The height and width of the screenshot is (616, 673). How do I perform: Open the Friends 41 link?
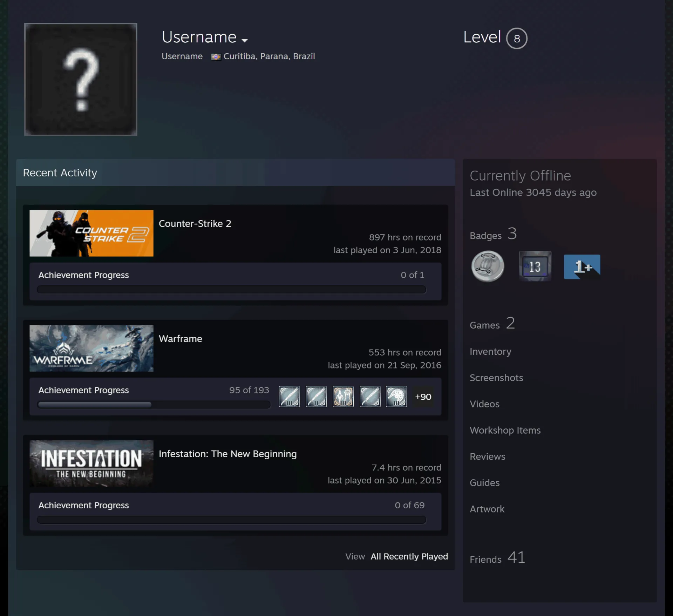click(497, 558)
